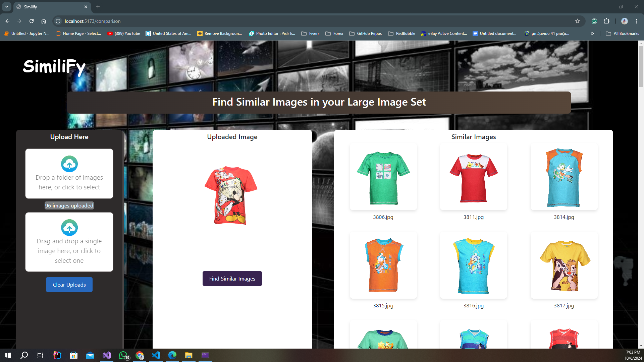Select the 3806.jpg green t-shirt thumbnail

pyautogui.click(x=383, y=177)
